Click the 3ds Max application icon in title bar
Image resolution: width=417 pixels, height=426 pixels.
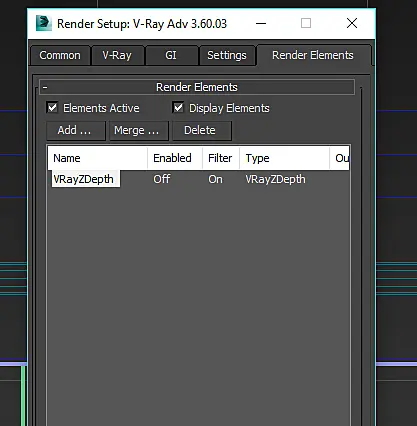[x=44, y=23]
